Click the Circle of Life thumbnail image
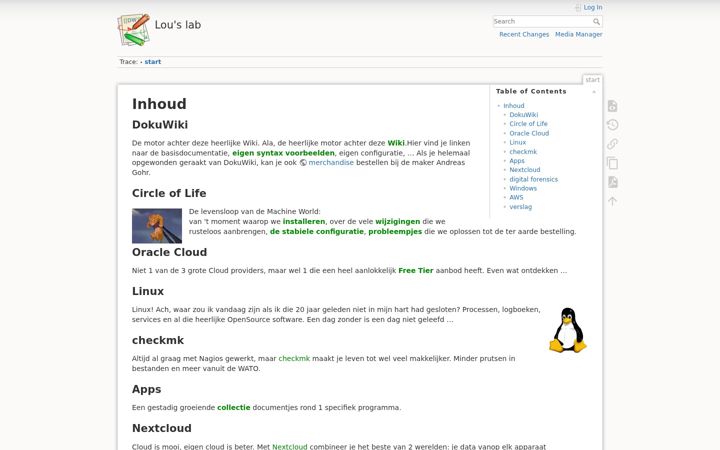Image resolution: width=720 pixels, height=450 pixels. pos(157,226)
